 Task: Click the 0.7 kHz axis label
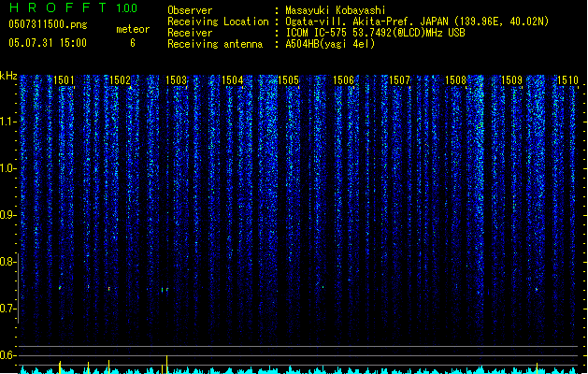[x=7, y=309]
